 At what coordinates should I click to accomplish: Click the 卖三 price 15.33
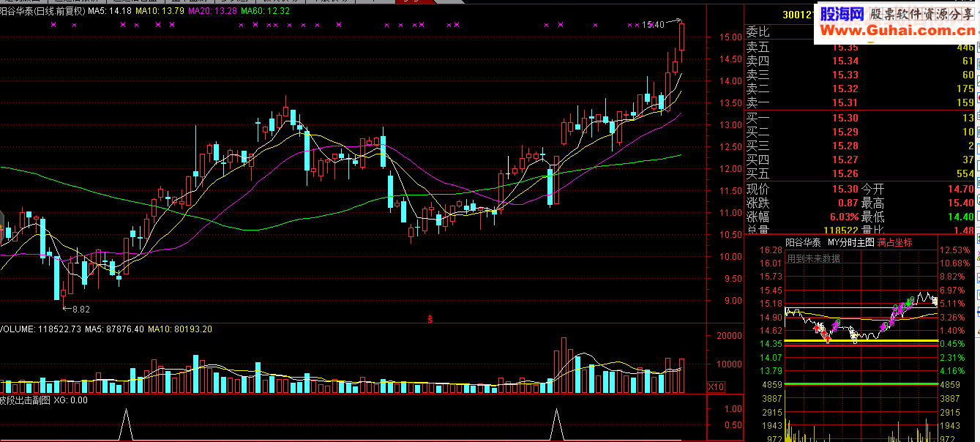click(x=845, y=75)
